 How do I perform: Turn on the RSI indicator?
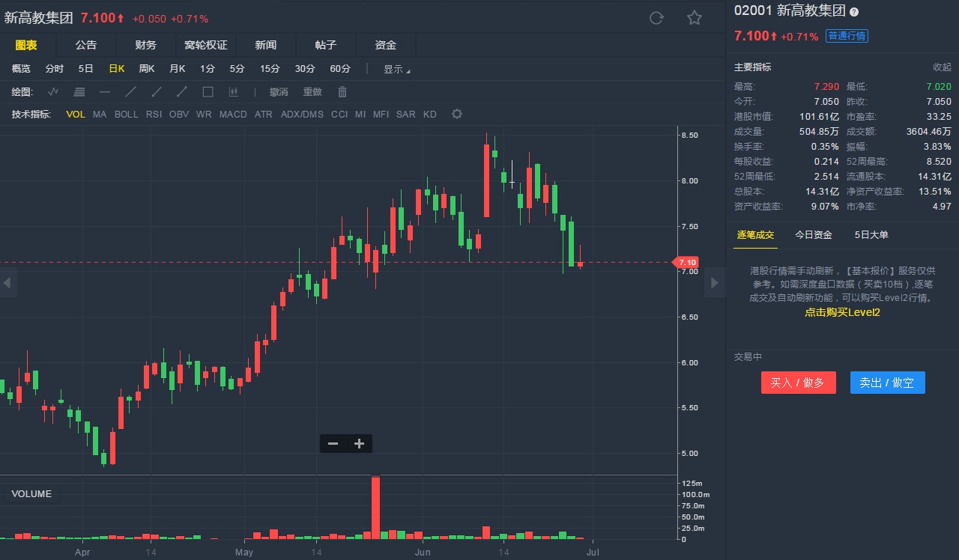pos(154,115)
